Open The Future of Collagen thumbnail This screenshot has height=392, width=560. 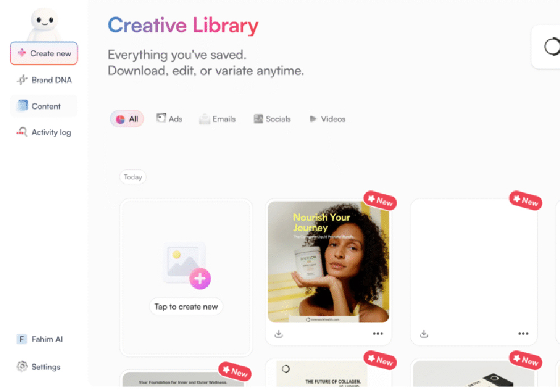(321, 374)
